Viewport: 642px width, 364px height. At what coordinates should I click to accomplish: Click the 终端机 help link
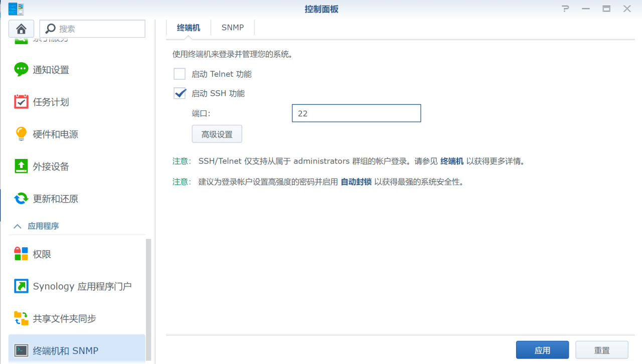452,161
